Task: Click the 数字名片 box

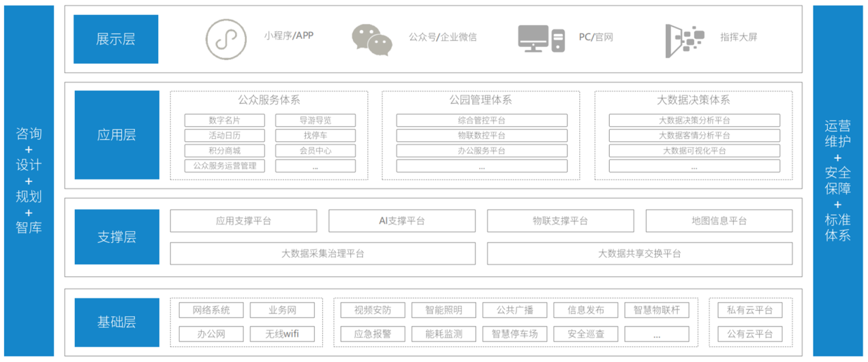Action: [224, 121]
